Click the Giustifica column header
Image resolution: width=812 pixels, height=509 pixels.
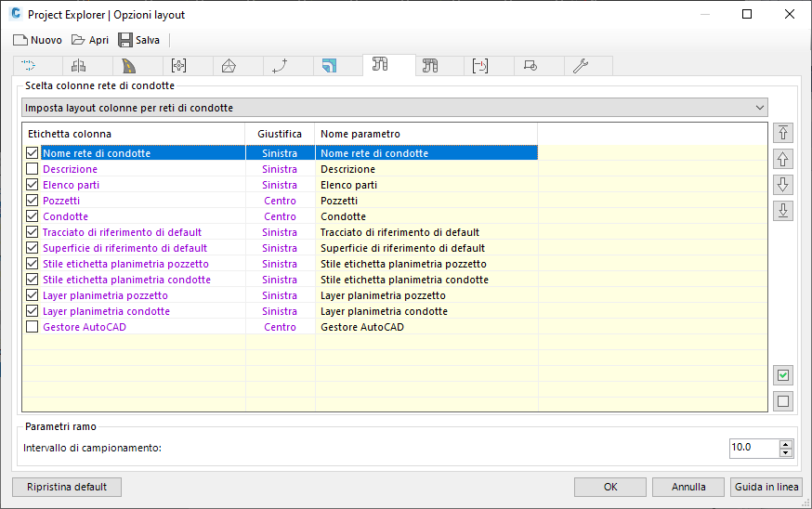pyautogui.click(x=280, y=134)
